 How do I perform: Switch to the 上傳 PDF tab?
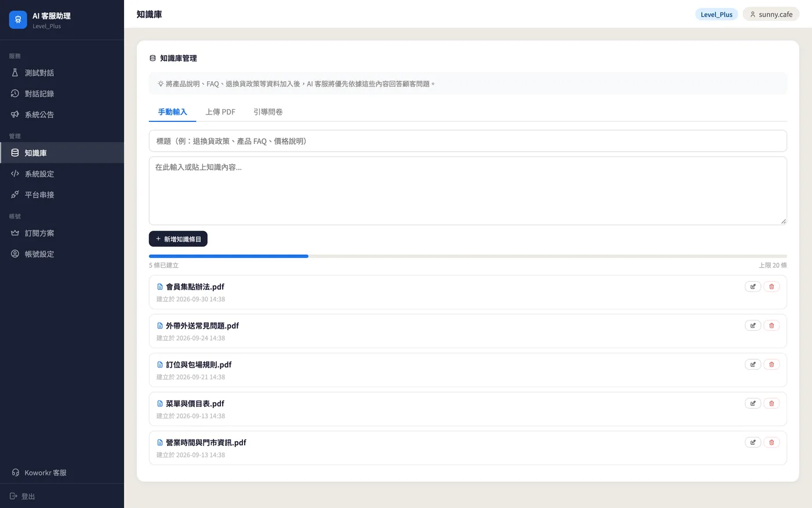pos(220,112)
